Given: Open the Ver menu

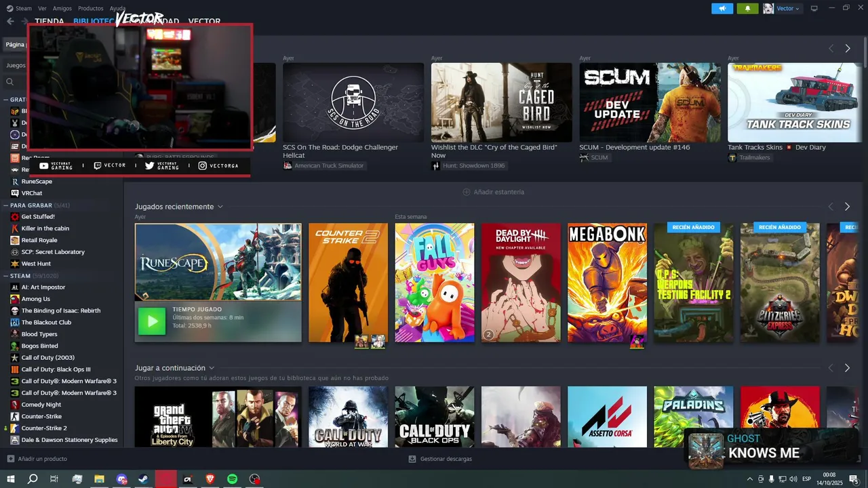Looking at the screenshot, I should 43,8.
